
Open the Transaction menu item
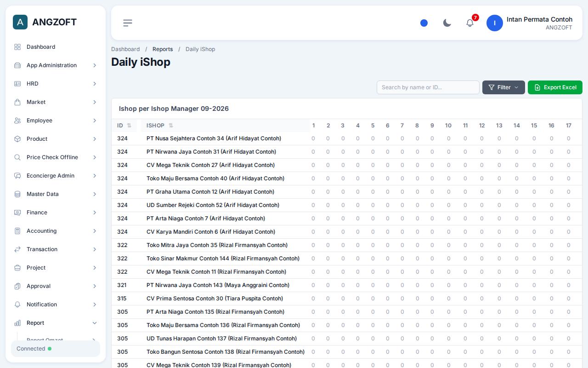pyautogui.click(x=56, y=249)
